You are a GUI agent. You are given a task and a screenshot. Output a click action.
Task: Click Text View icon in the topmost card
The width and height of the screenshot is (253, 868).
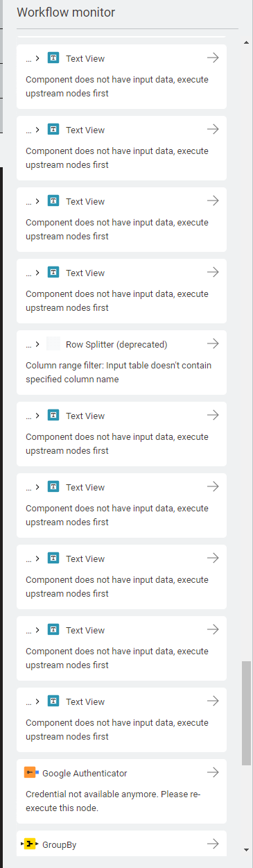point(53,58)
